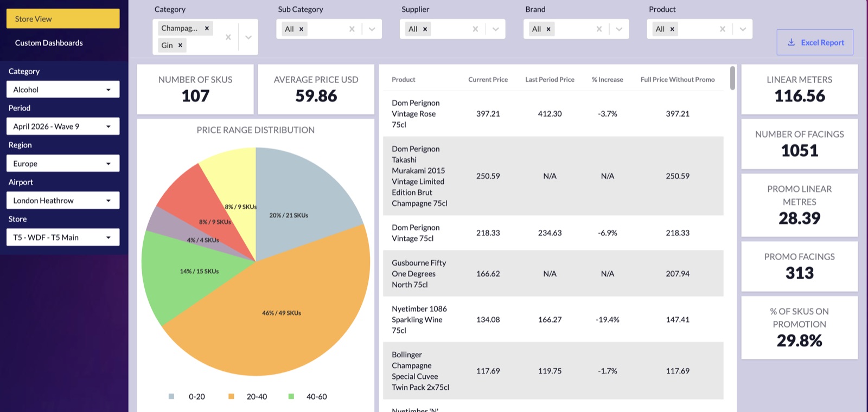Sort by Full Price Without Promo header

tap(678, 80)
